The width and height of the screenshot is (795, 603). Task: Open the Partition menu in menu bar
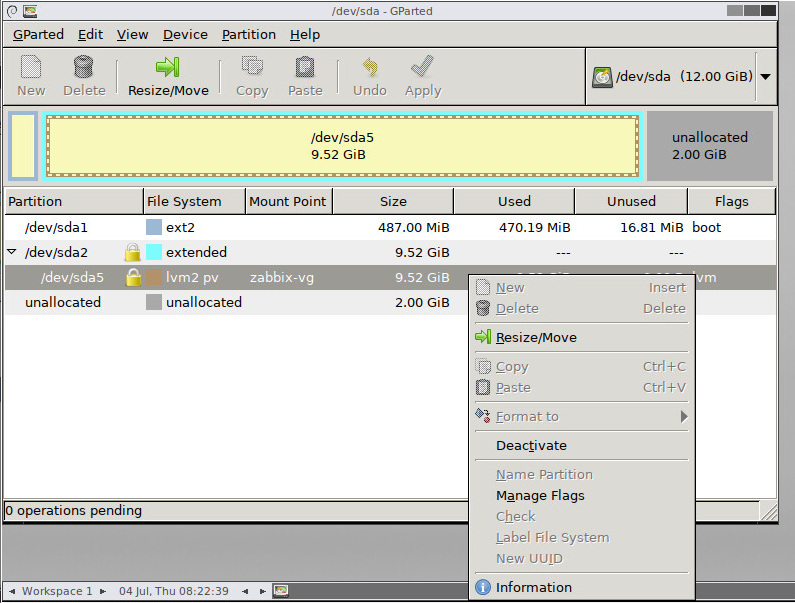tap(248, 34)
